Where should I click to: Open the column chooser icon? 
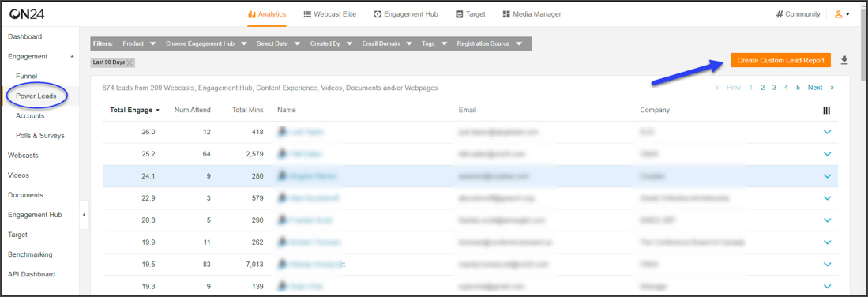[x=826, y=111]
